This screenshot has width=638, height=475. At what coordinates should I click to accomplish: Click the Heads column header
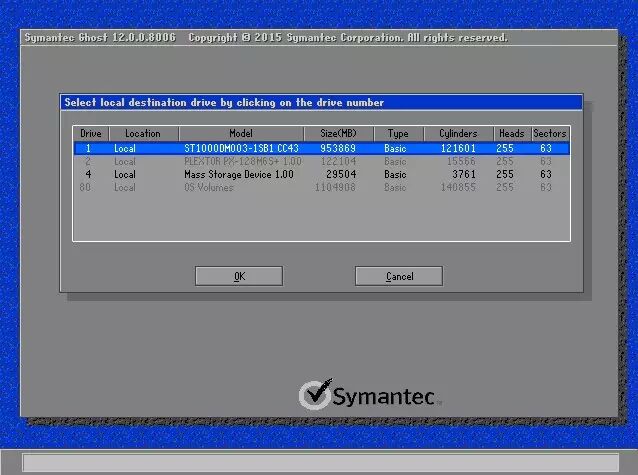tap(512, 134)
